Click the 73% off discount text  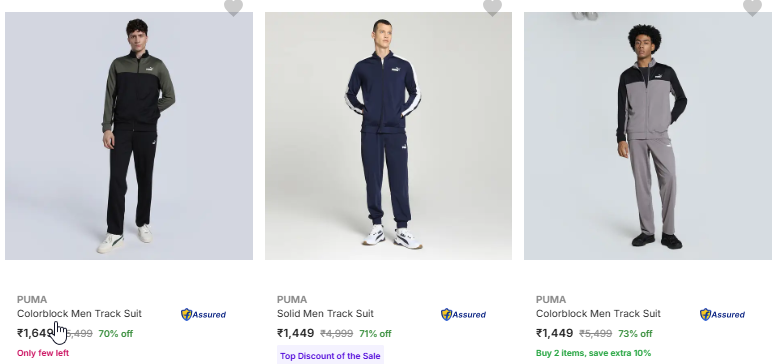coord(635,334)
